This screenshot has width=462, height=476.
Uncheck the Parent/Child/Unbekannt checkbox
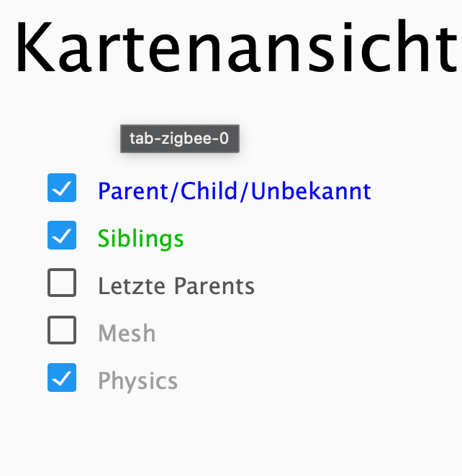(62, 188)
